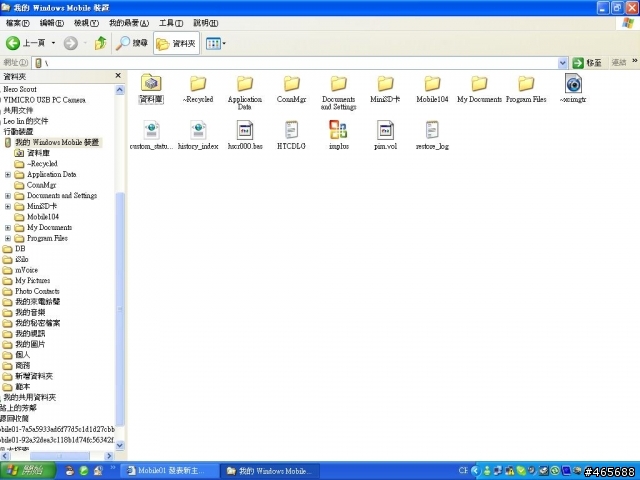Go up one folder level
640x480 pixels.
coord(100,43)
